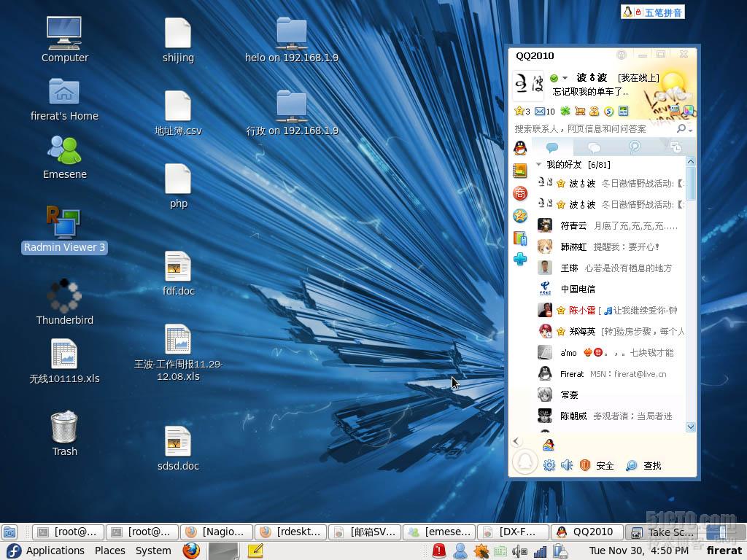Select the fdf.doc desktop file
This screenshot has width=747, height=560.
[x=178, y=273]
